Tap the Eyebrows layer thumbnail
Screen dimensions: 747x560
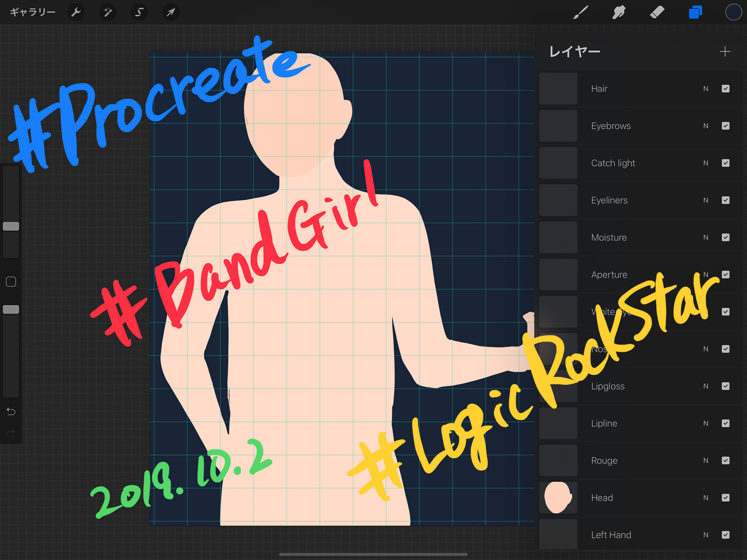click(x=558, y=126)
